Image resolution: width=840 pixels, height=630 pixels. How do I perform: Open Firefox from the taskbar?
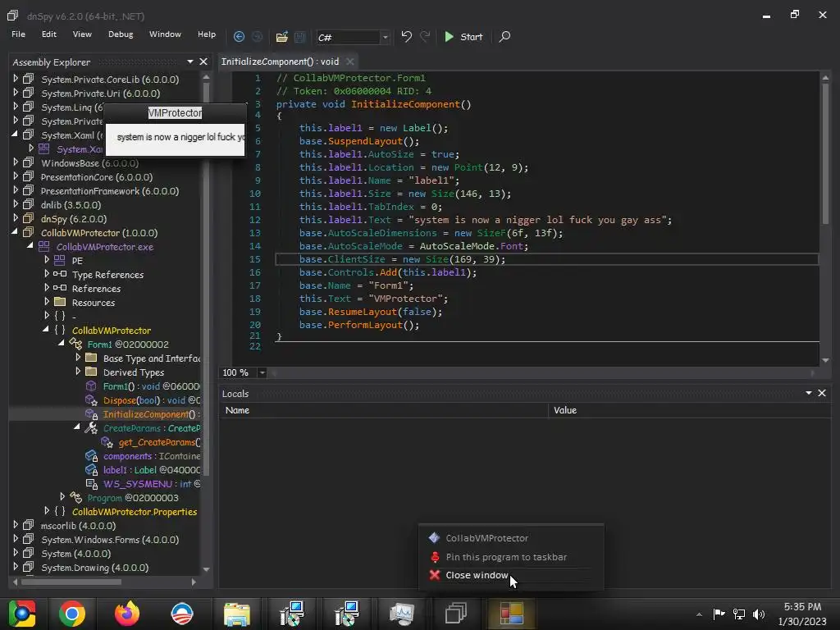[x=127, y=614]
